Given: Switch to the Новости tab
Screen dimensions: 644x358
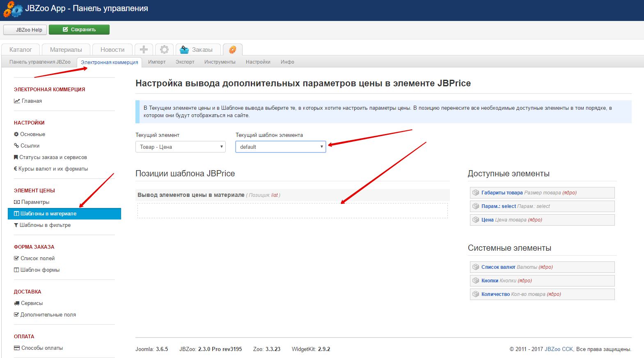Looking at the screenshot, I should coord(112,49).
